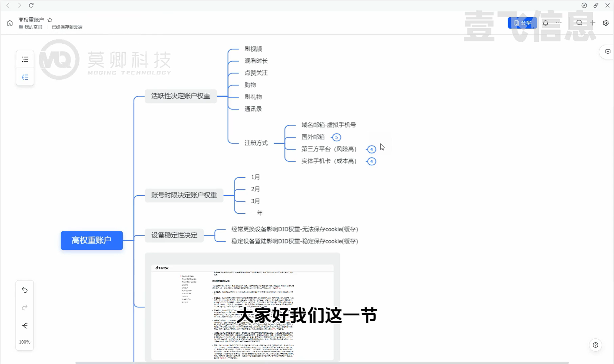Click the undo icon in bottom-left panel
Image resolution: width=614 pixels, height=364 pixels.
coord(24,290)
